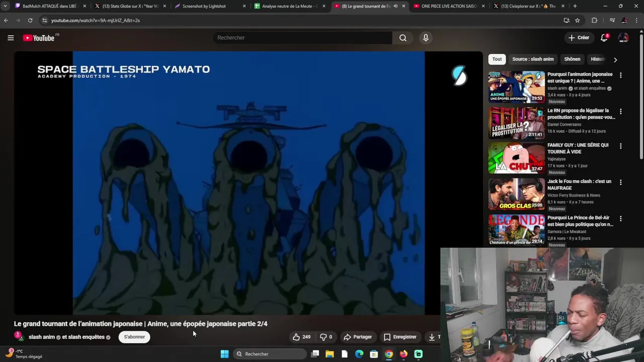The width and height of the screenshot is (644, 362).
Task: Open the YouTube guide hamburger menu
Action: pos(11,38)
